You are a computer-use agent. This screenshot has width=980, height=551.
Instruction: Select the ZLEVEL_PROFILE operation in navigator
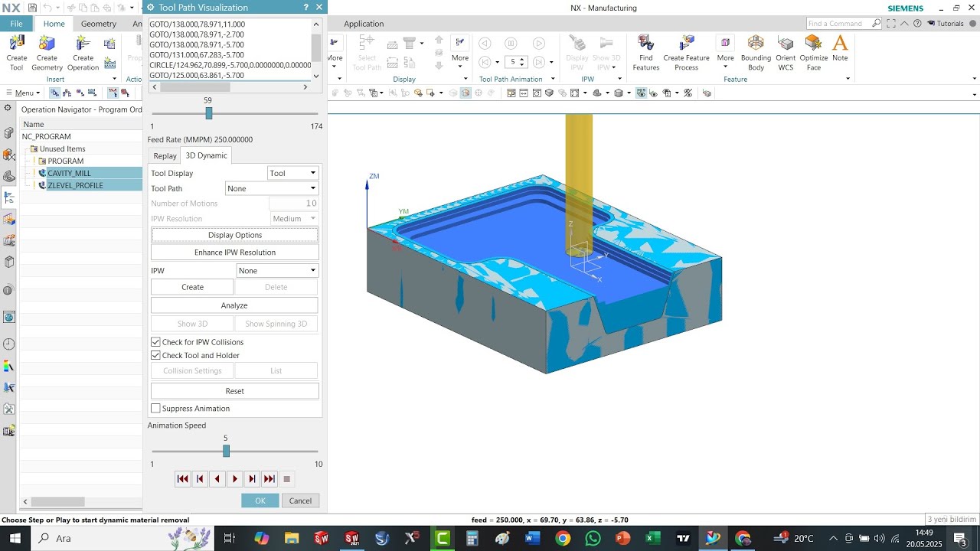pyautogui.click(x=75, y=185)
